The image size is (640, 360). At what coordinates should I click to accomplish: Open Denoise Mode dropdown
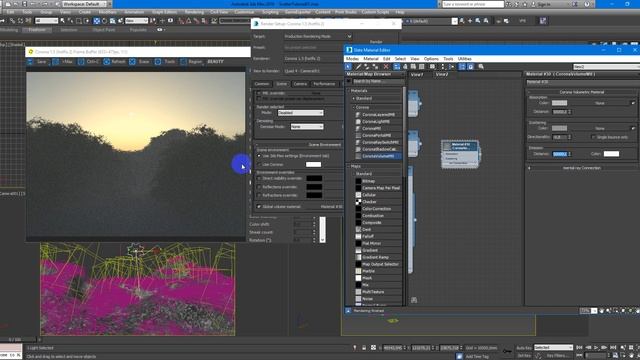tap(307, 127)
